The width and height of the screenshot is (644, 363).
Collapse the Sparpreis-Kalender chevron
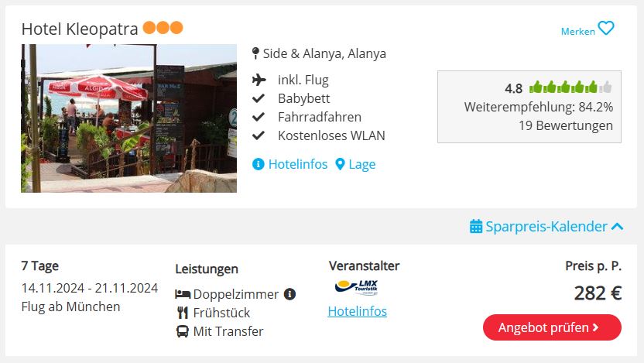point(618,226)
